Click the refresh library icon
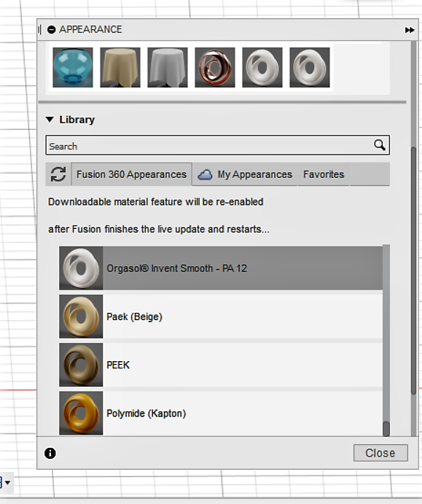This screenshot has width=422, height=504. (58, 174)
